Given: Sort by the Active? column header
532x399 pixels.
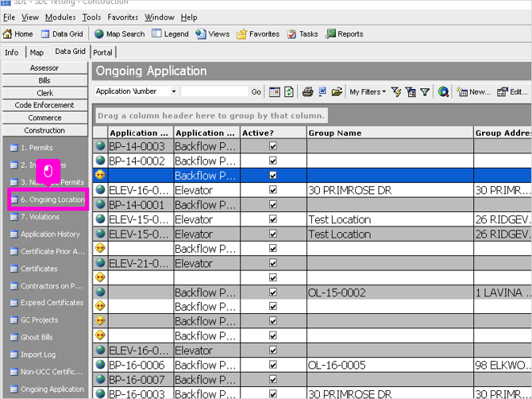Looking at the screenshot, I should 273,133.
